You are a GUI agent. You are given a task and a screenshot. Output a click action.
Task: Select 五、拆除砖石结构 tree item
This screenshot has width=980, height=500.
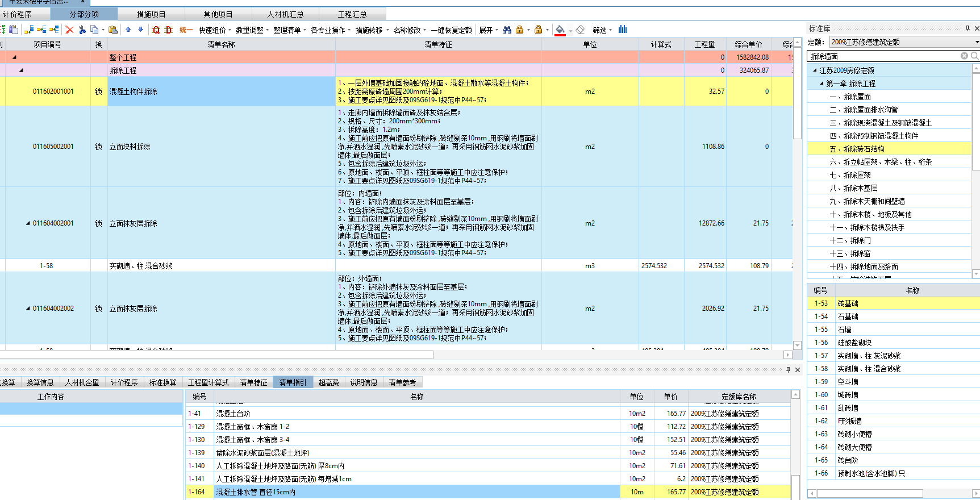point(889,149)
